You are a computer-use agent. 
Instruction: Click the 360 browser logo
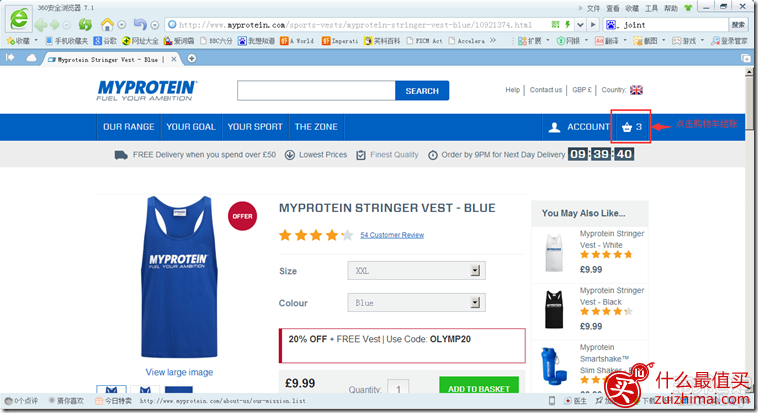click(x=19, y=19)
